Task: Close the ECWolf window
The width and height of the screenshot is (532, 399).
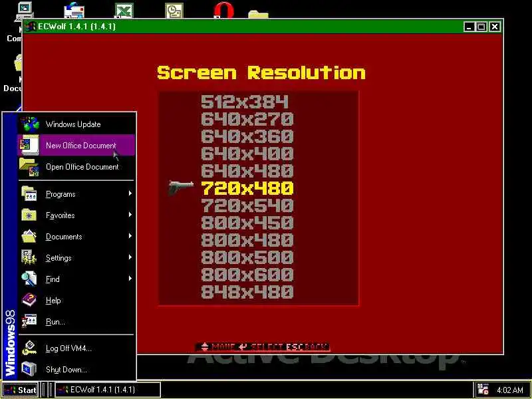Action: 495,27
